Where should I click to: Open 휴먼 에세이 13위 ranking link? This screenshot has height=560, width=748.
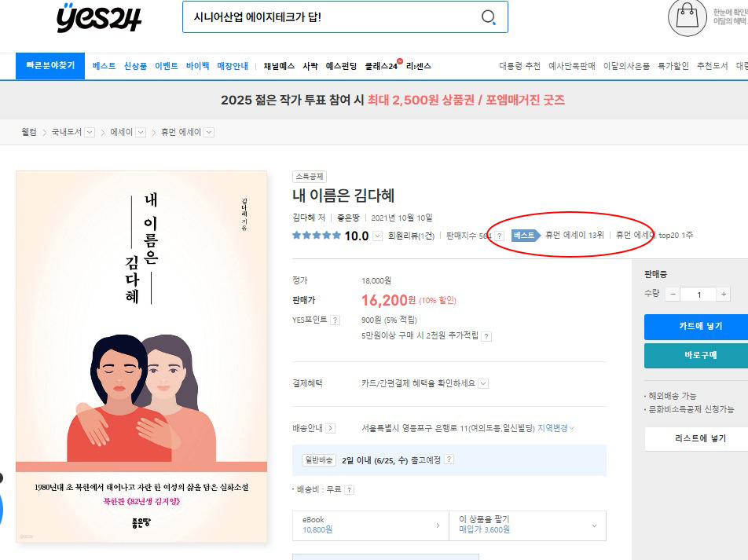pyautogui.click(x=574, y=235)
